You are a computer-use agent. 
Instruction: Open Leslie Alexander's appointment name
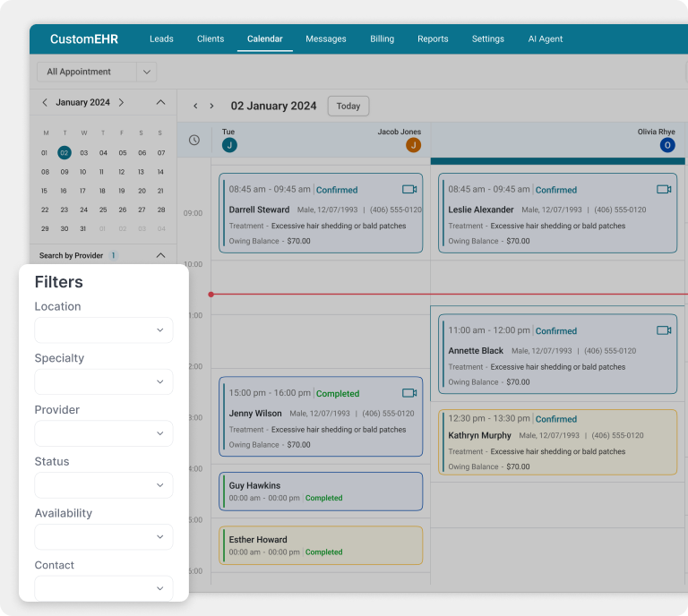coord(481,210)
